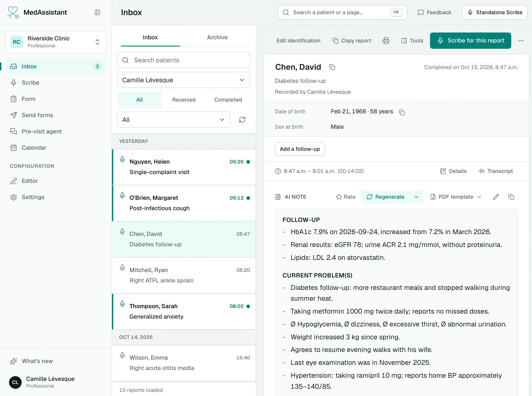The width and height of the screenshot is (532, 396).
Task: Edit the AI note pencil icon
Action: [496, 197]
